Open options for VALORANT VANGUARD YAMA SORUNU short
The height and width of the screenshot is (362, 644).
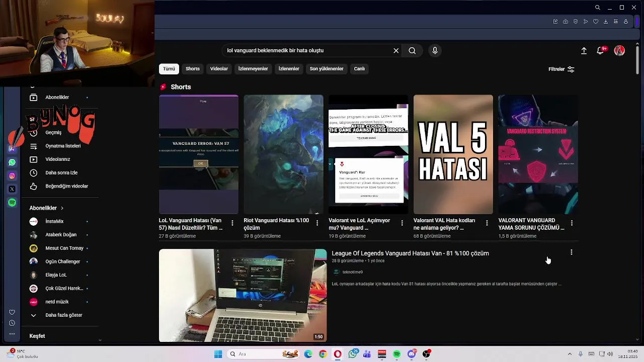coord(572,223)
